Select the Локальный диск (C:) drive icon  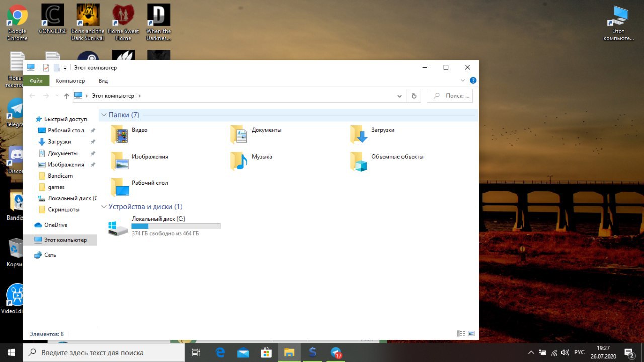pos(119,227)
